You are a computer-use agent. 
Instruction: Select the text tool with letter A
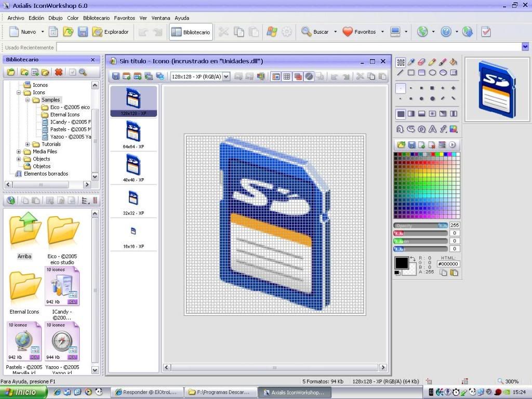point(432,129)
